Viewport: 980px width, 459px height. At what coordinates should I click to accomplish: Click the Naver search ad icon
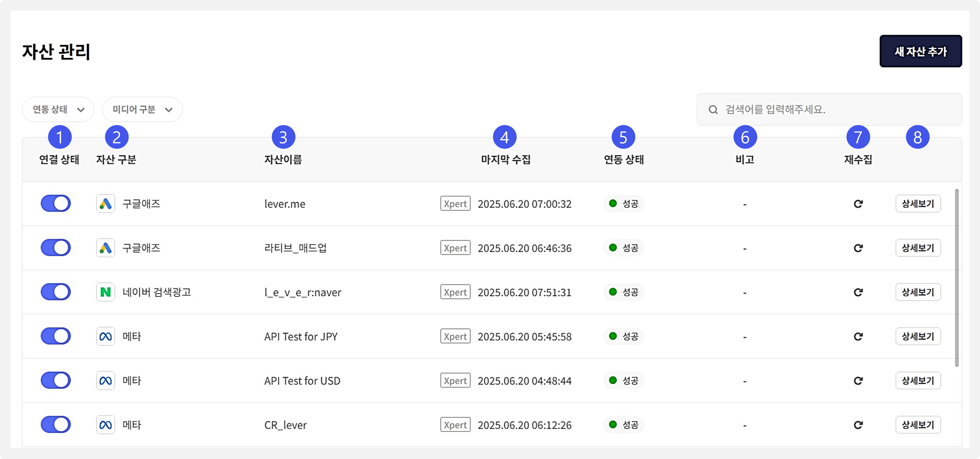(x=105, y=292)
